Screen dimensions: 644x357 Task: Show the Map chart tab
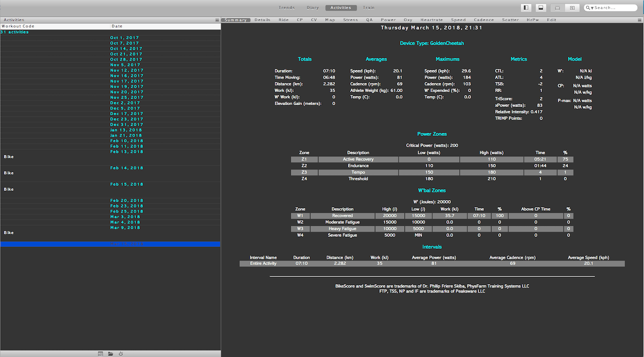tap(330, 20)
